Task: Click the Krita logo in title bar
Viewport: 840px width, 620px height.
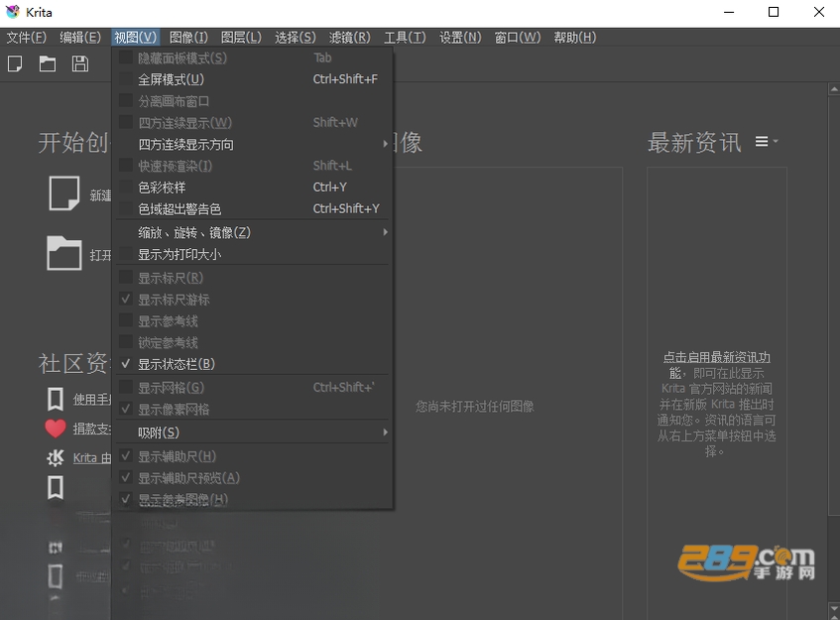Action: click(12, 12)
